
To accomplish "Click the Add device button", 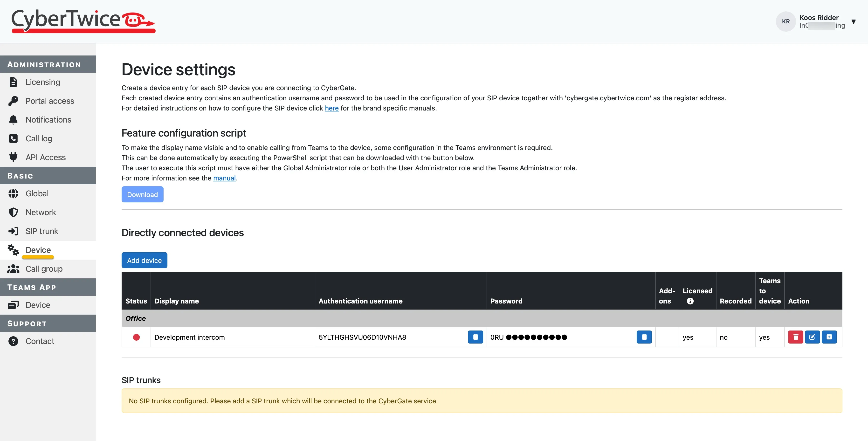I will 144,260.
